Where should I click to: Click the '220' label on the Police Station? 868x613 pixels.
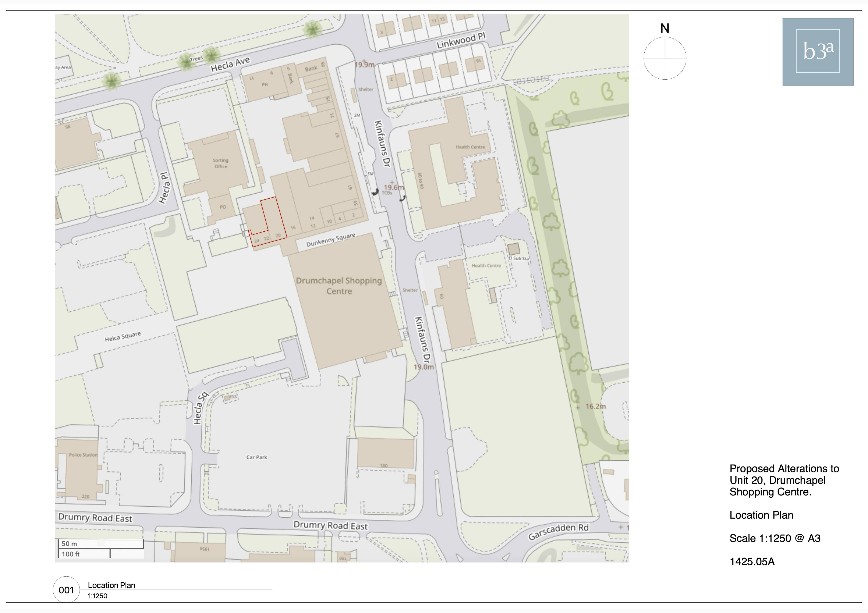click(85, 497)
